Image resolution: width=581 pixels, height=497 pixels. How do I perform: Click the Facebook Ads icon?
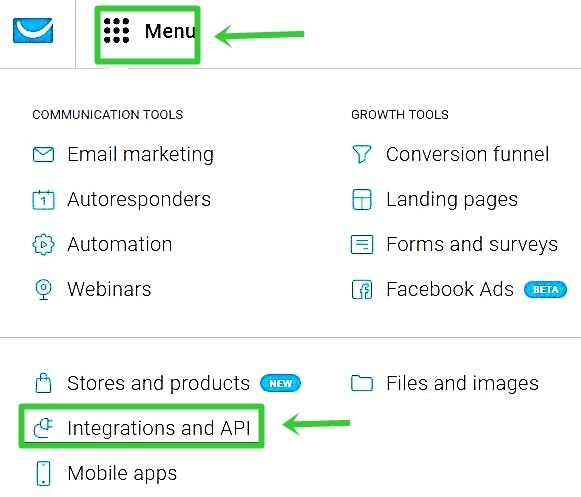[362, 289]
